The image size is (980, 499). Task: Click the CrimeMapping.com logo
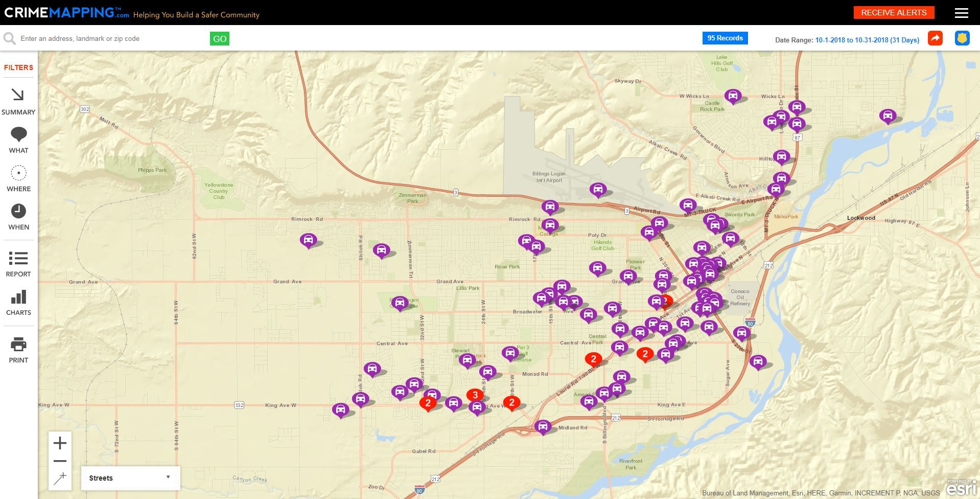point(66,13)
